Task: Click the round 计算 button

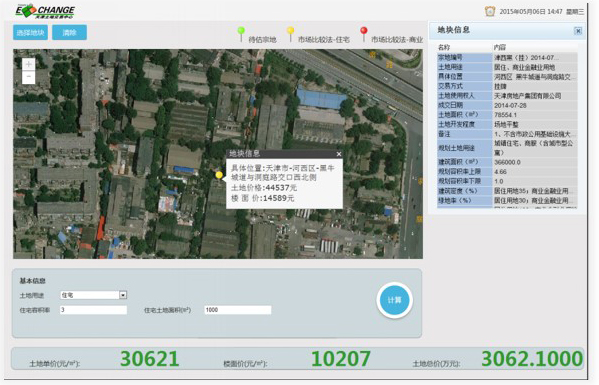Action: coord(394,300)
